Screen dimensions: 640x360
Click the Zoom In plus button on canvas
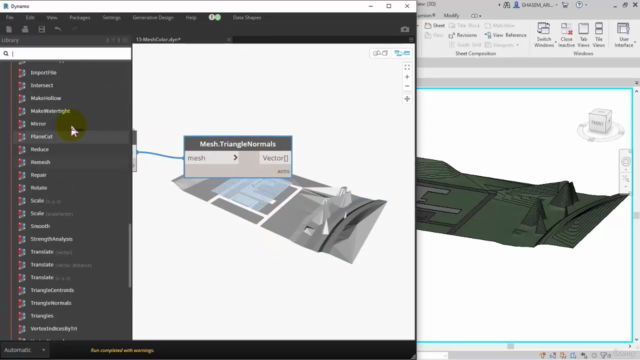point(407,77)
